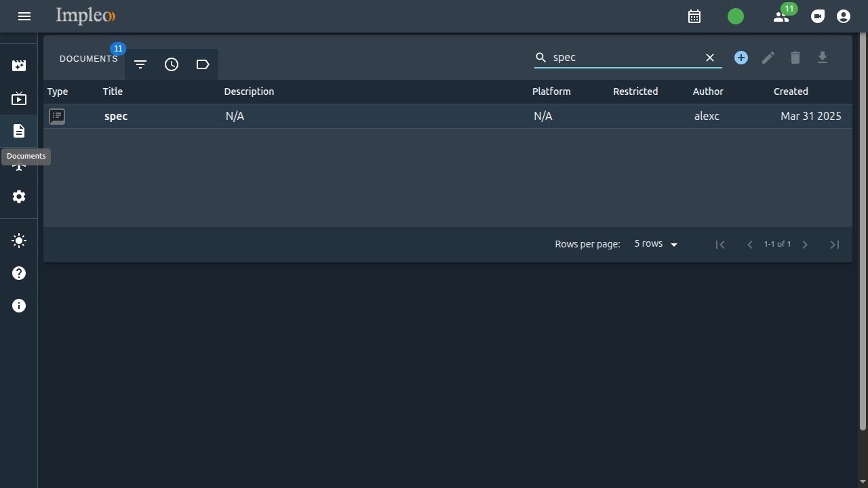Go to the first page of results
868x488 pixels.
click(720, 245)
